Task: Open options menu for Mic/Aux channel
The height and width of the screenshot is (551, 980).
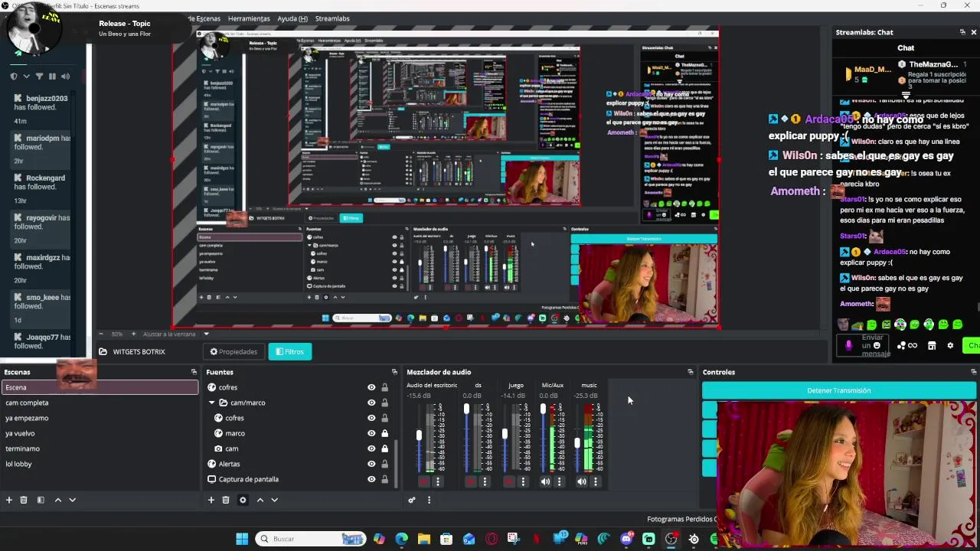Action: click(559, 481)
